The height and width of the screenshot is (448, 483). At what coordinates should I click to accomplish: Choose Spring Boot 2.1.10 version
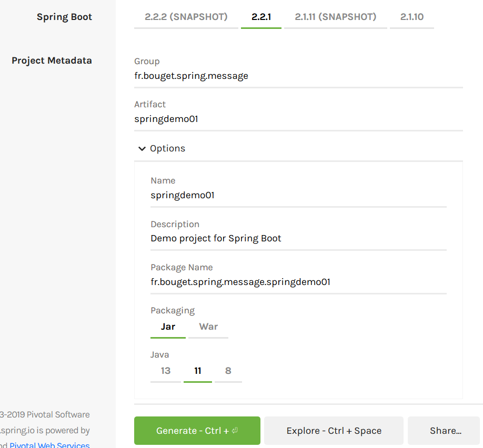411,17
